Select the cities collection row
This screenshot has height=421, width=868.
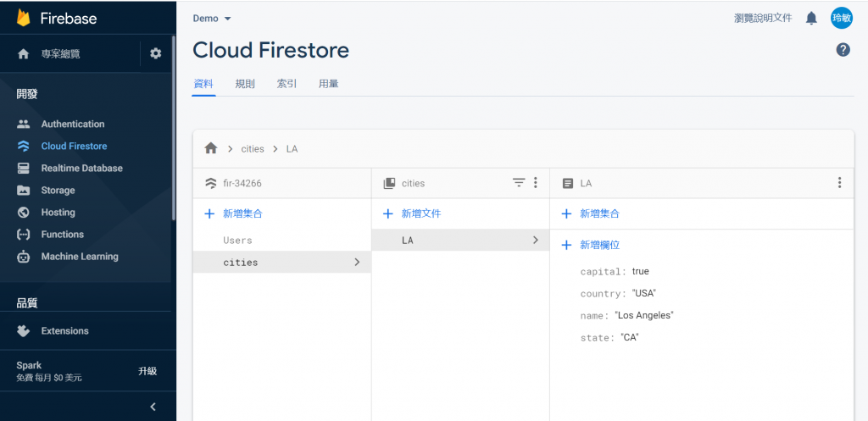click(282, 263)
